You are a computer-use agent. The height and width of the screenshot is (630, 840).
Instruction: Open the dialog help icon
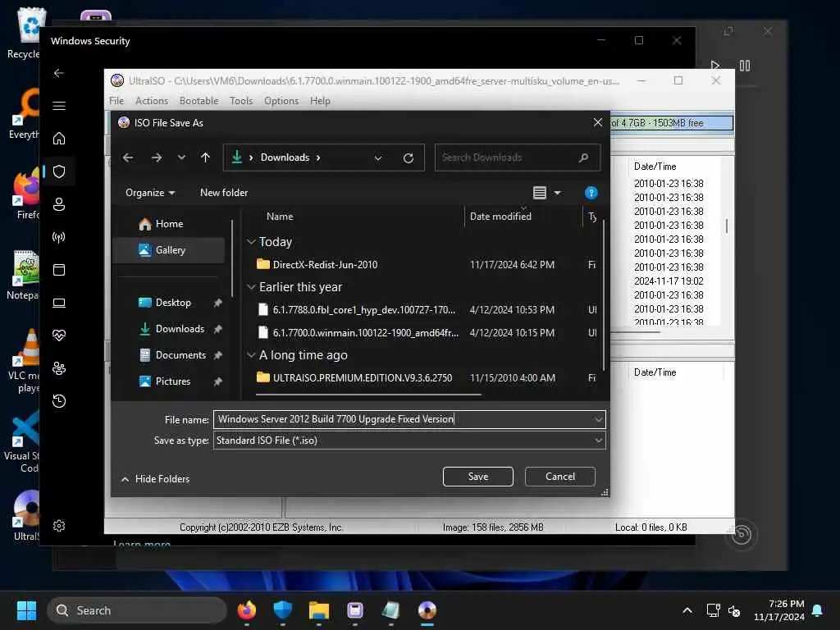click(x=591, y=193)
